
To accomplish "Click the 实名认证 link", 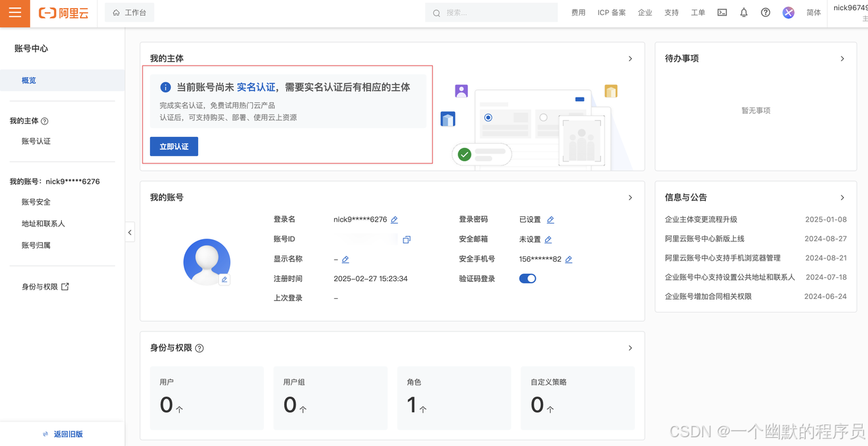I will (256, 87).
